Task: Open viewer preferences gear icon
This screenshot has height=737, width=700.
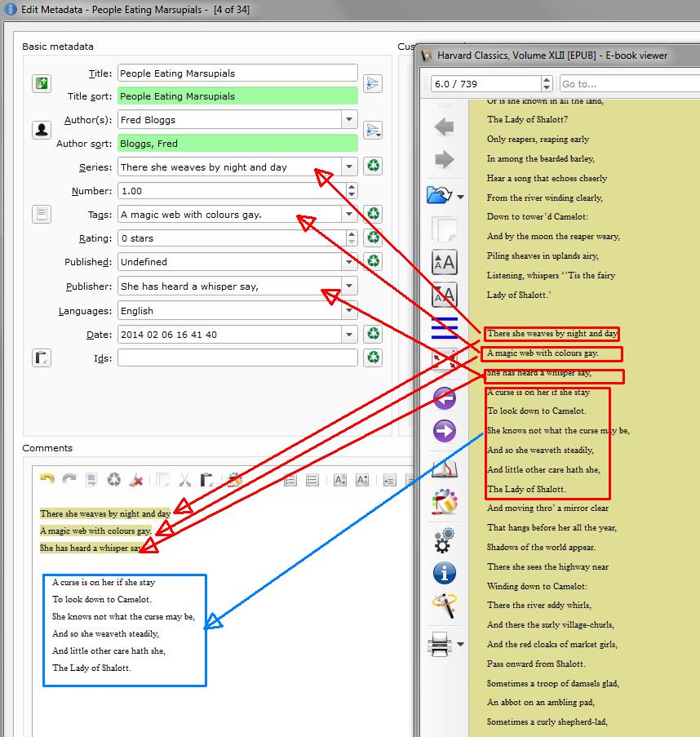Action: 444,540
